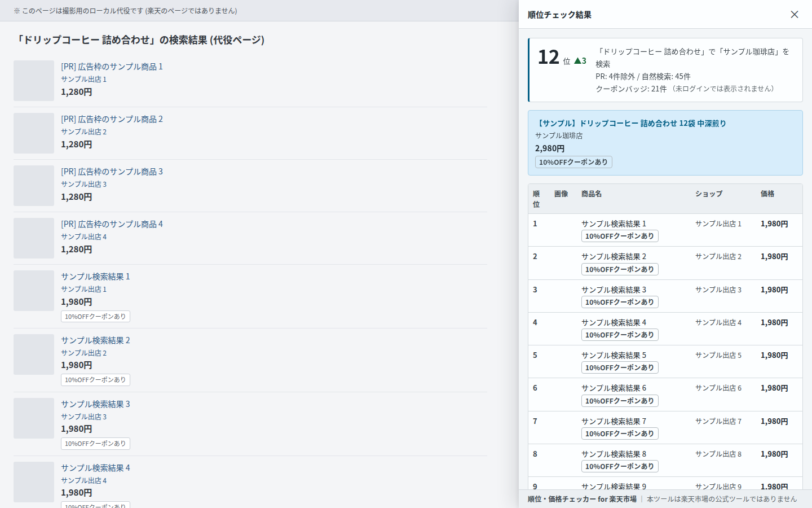Open サンプル検索結果 2 in left results list

point(95,340)
